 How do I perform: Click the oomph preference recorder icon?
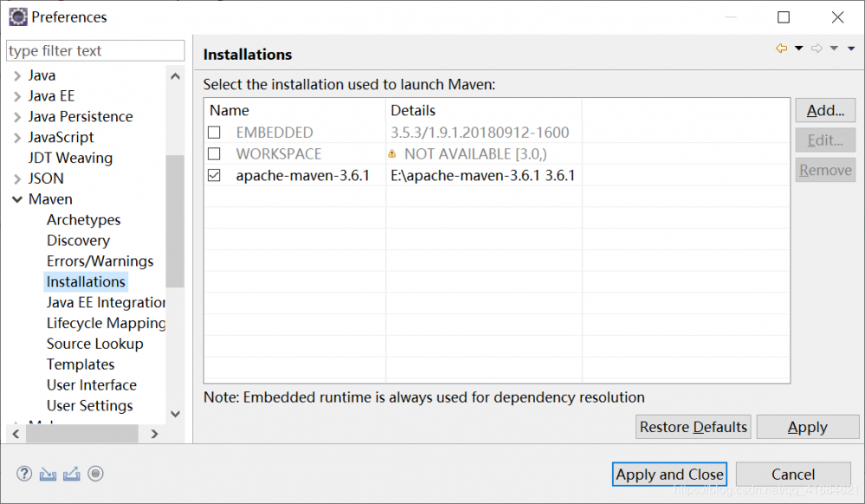click(x=96, y=474)
